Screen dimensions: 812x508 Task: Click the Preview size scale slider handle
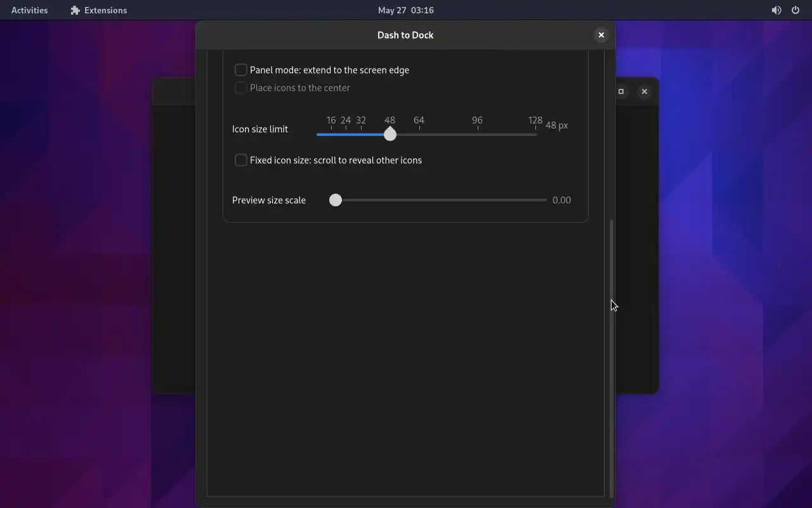336,200
